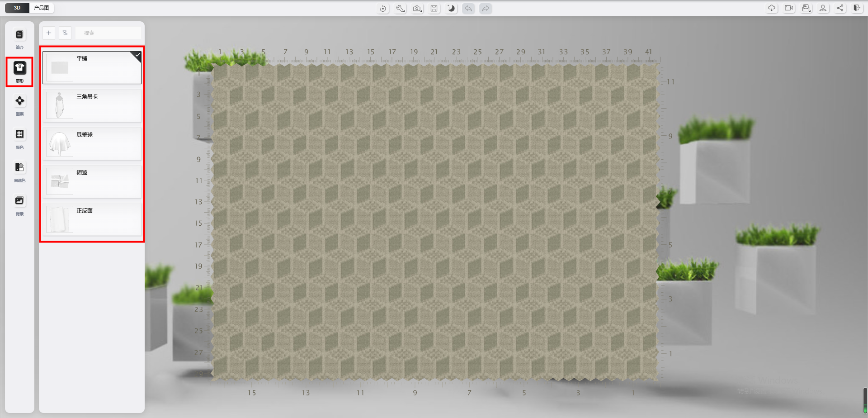Switch to the 产品图 tab
The width and height of the screenshot is (868, 418).
coord(42,8)
